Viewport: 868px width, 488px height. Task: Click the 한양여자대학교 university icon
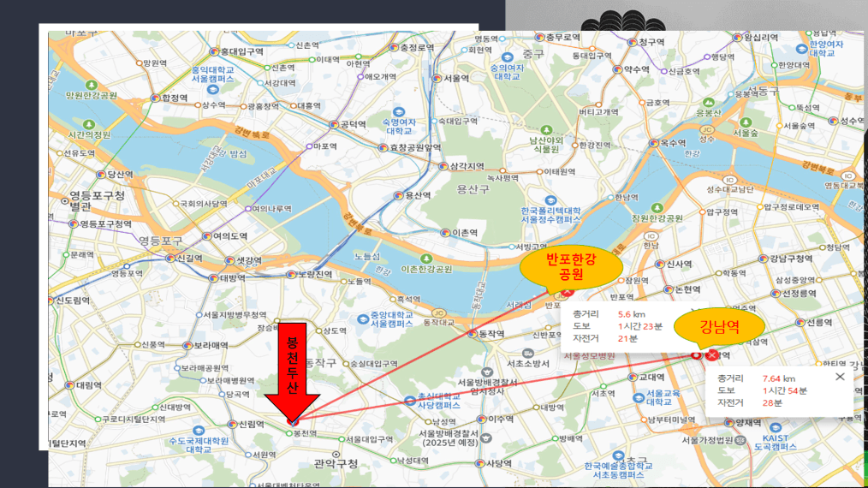(x=801, y=49)
